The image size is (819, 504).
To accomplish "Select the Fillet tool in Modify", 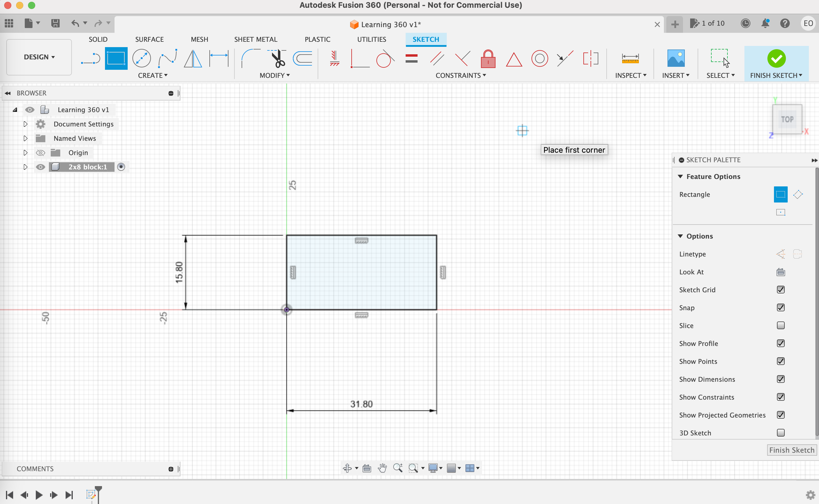I will pos(251,58).
